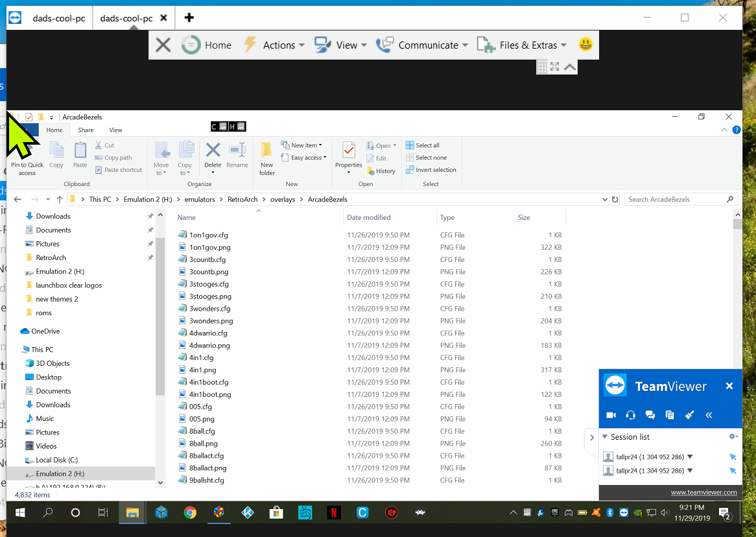The image size is (756, 537).
Task: Open TeamViewer chat bubble icon
Action: pyautogui.click(x=650, y=415)
